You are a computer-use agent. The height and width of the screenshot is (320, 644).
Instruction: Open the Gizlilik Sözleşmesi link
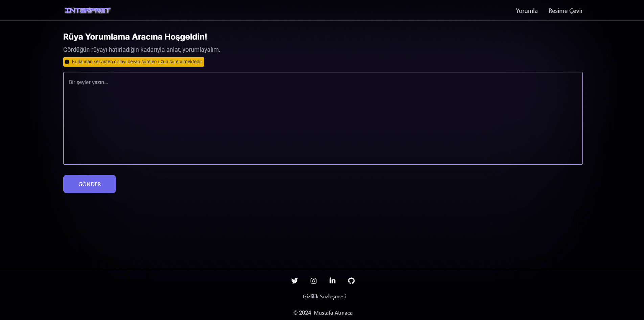click(324, 297)
